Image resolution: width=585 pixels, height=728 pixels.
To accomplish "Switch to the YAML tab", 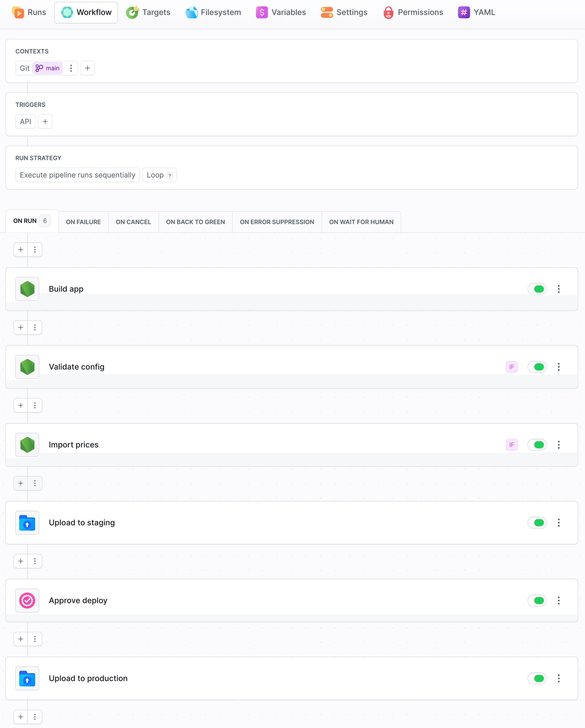I will 477,12.
